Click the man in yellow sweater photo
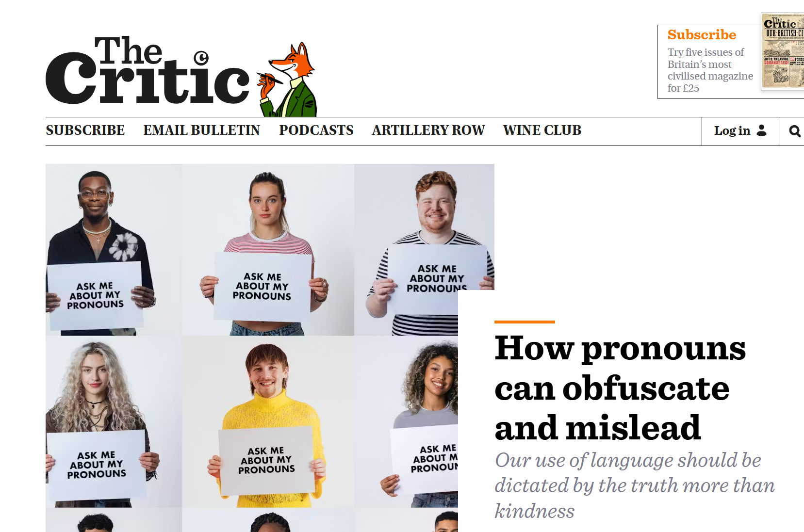The width and height of the screenshot is (804, 532). click(268, 422)
